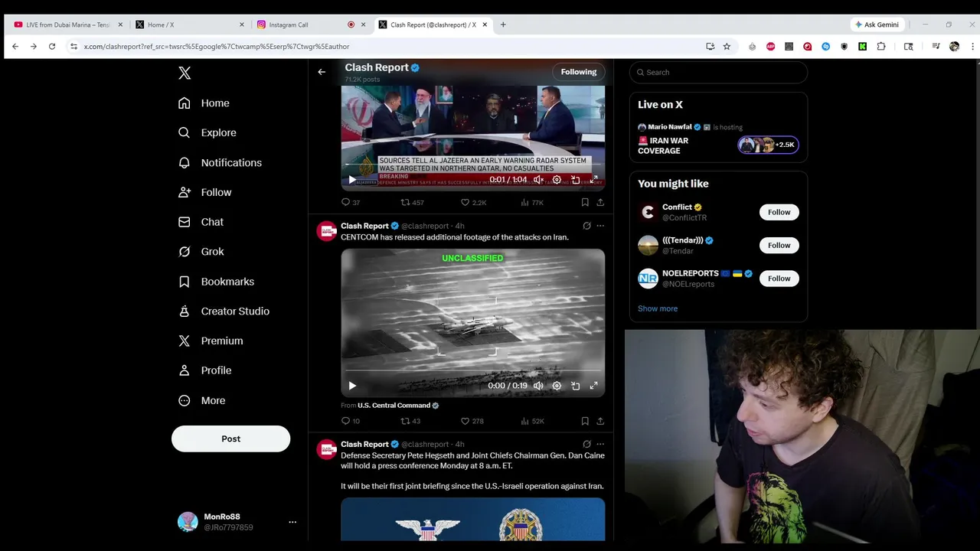Click the address bar URL

click(217, 47)
